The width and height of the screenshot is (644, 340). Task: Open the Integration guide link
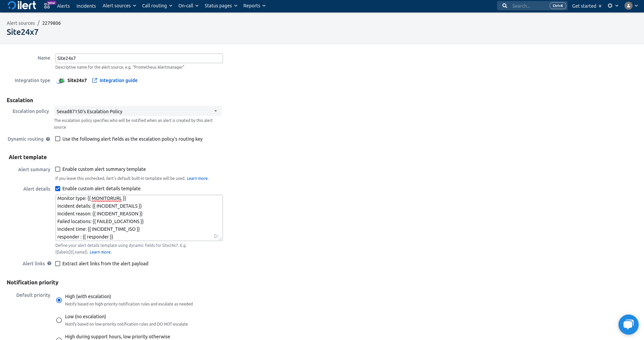coord(118,80)
